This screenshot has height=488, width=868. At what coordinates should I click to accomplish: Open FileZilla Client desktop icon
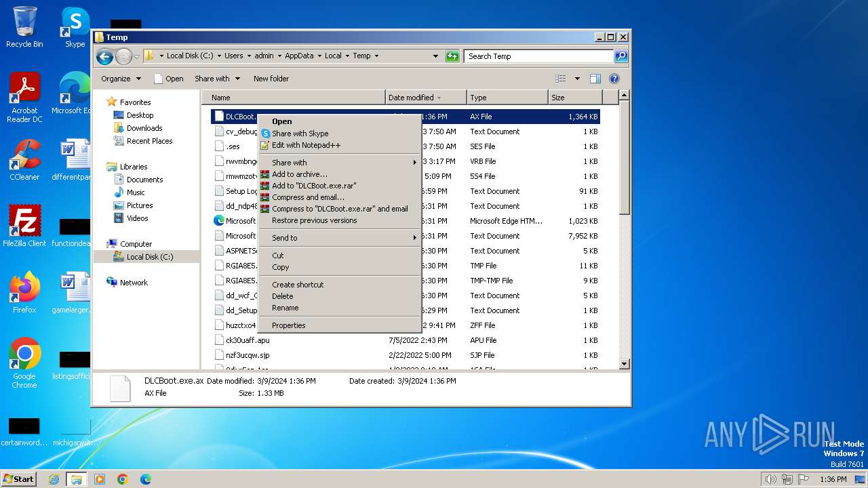click(24, 226)
